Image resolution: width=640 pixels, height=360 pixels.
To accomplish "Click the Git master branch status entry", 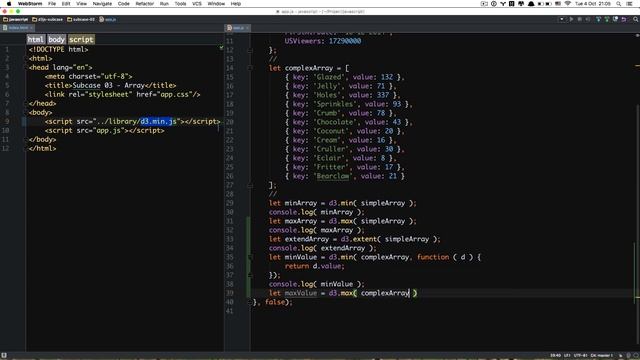I will pyautogui.click(x=602, y=356).
